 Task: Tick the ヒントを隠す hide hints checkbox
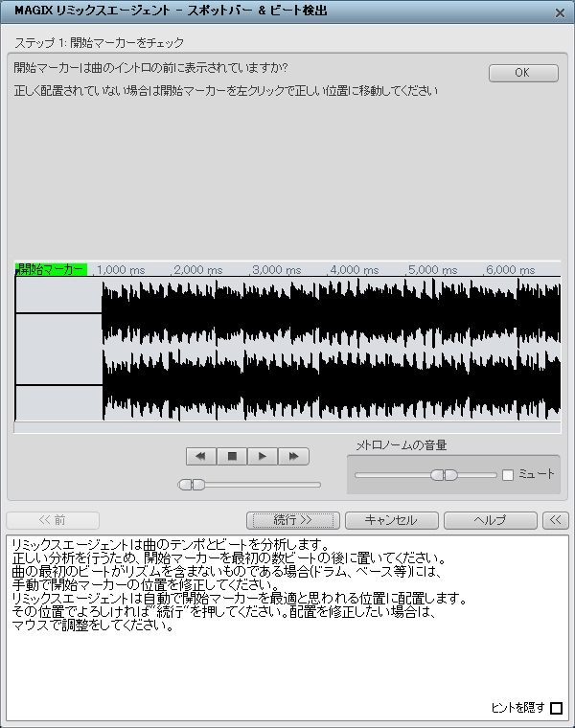[x=556, y=708]
